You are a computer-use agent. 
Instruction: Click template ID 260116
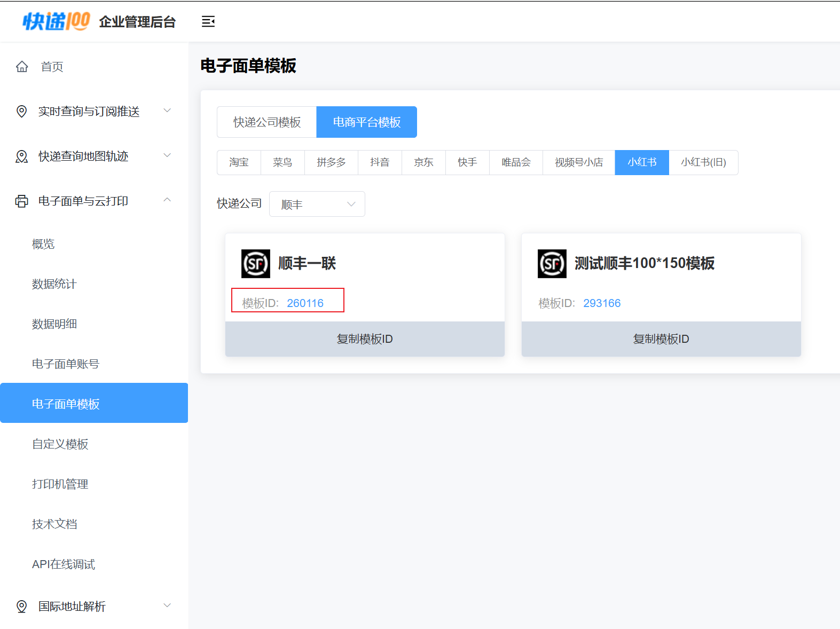click(x=305, y=303)
